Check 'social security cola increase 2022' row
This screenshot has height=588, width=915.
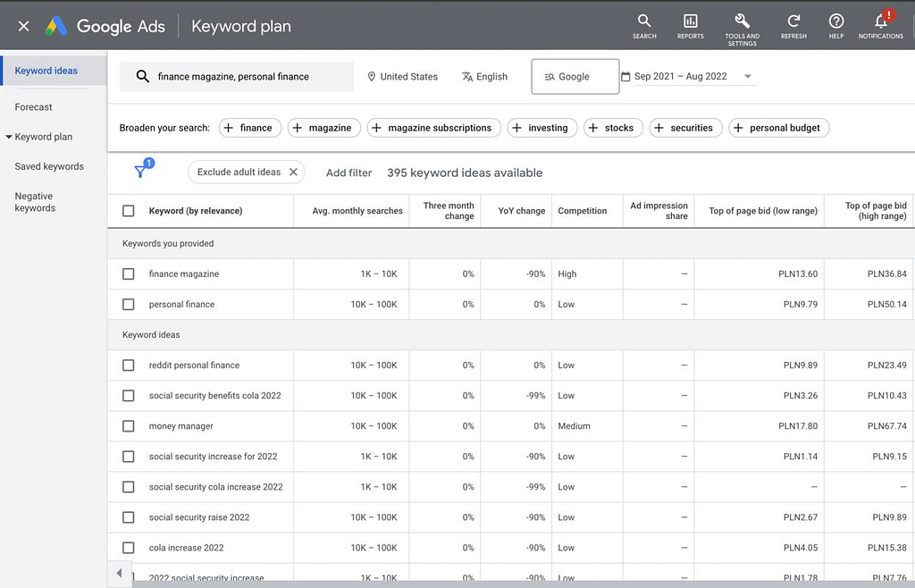coord(129,486)
